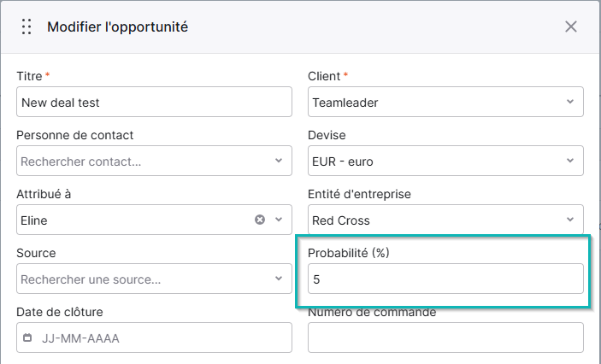Click the drag handle dots icon
This screenshot has height=364, width=601.
(27, 26)
